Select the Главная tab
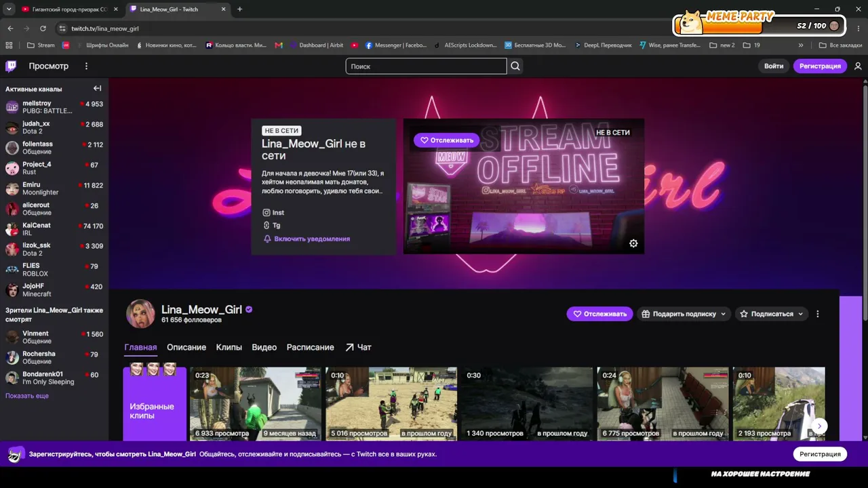868x488 pixels. 140,347
